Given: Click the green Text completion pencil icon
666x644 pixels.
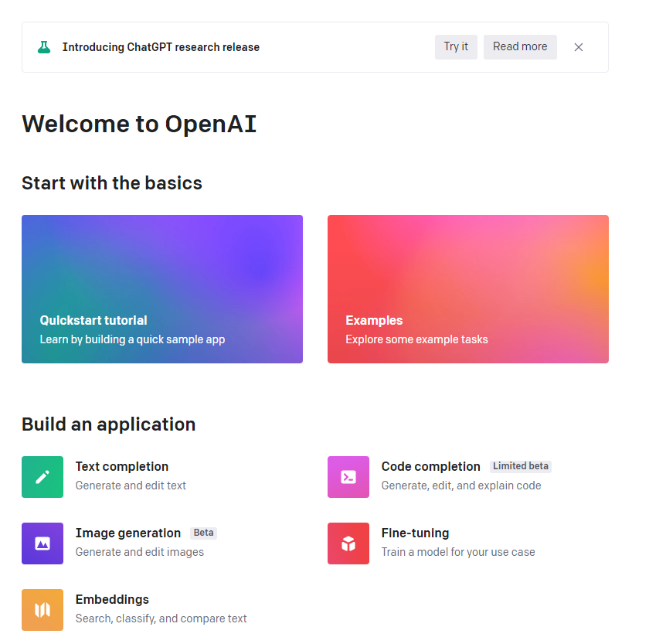Looking at the screenshot, I should pyautogui.click(x=42, y=477).
